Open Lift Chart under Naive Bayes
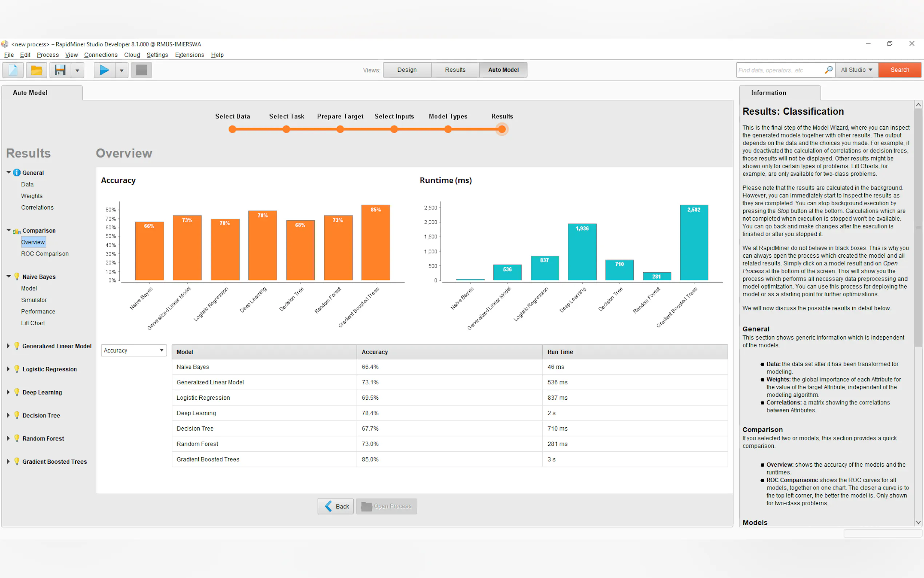 coord(33,323)
